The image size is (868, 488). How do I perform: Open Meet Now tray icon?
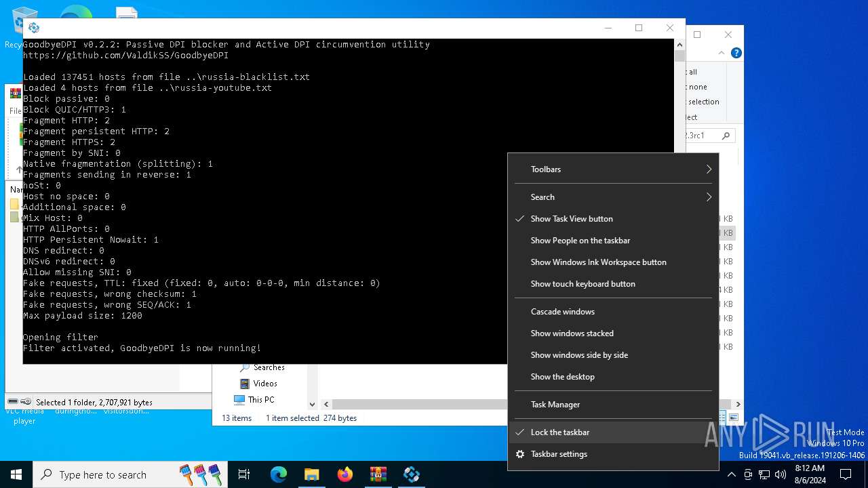pos(748,474)
